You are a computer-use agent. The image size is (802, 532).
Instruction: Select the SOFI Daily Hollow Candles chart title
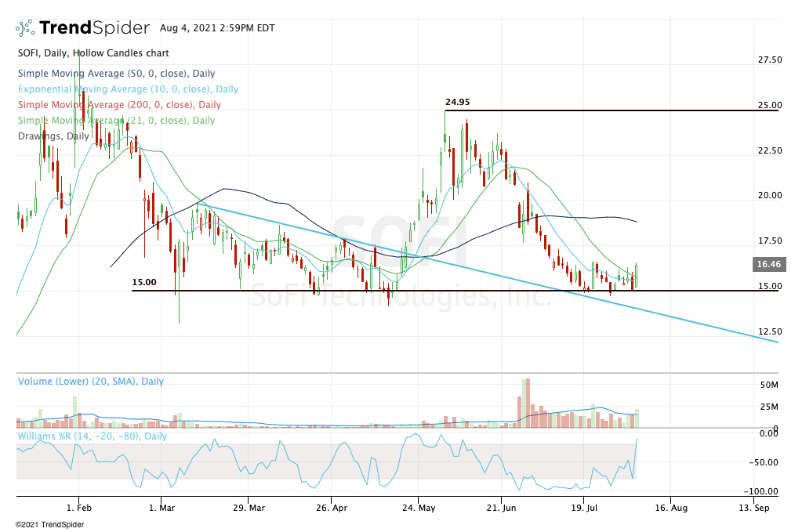click(x=92, y=53)
